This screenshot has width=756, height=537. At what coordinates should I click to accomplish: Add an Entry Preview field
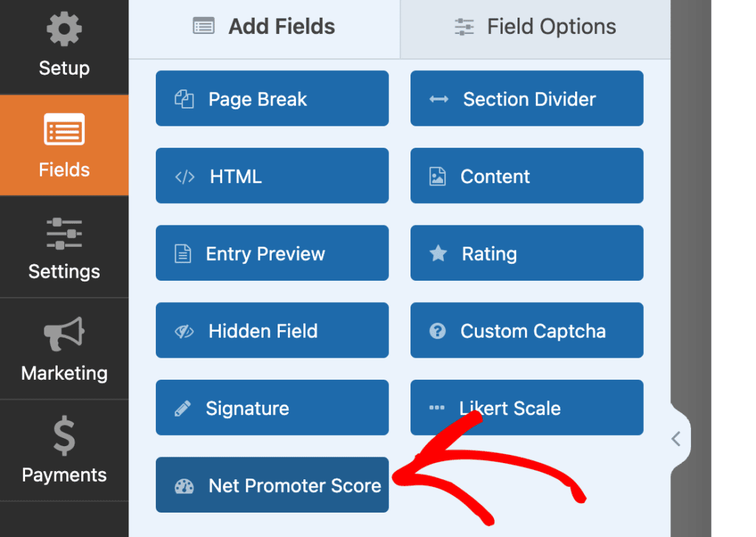coord(272,253)
